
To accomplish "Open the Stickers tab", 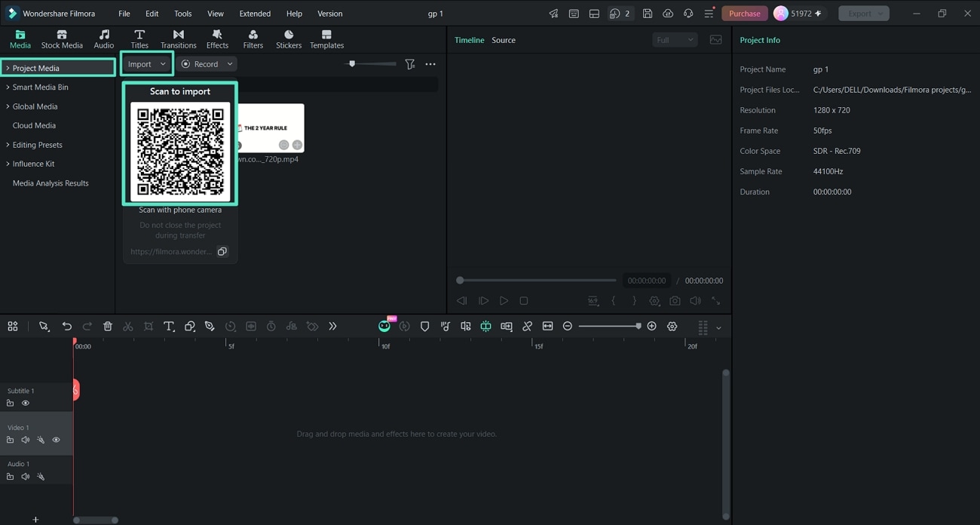I will click(289, 39).
